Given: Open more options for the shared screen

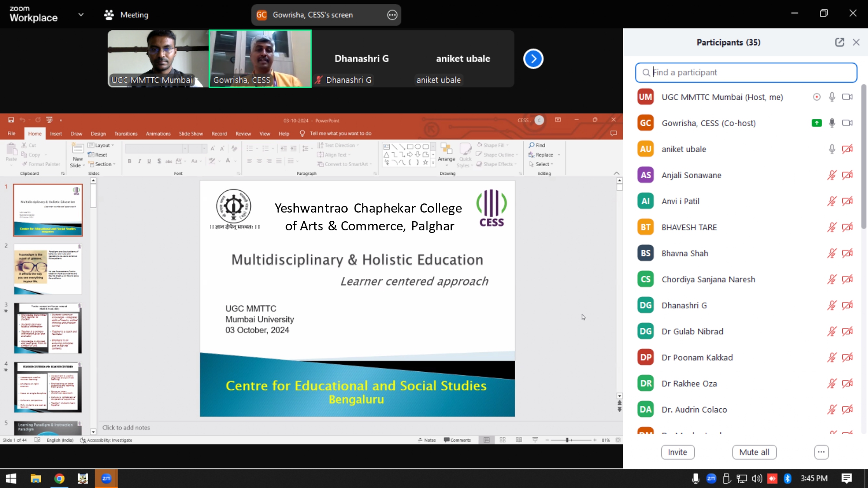Looking at the screenshot, I should tap(392, 15).
